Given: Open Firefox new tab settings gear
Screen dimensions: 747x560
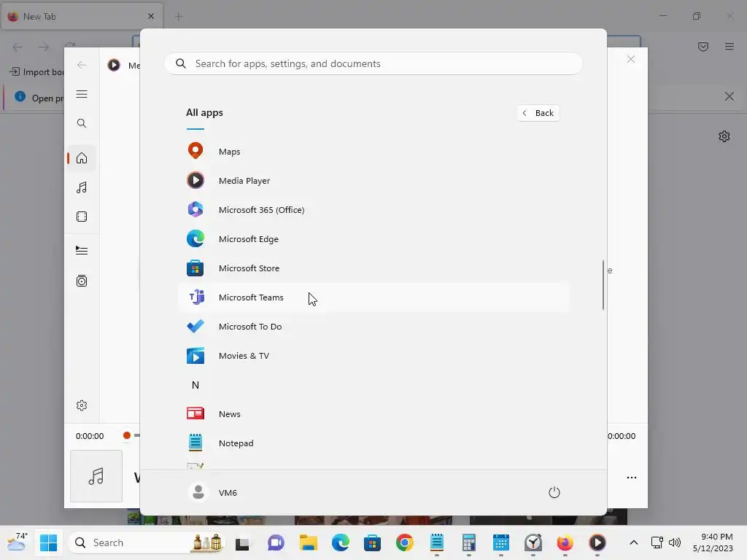Looking at the screenshot, I should pos(724,136).
